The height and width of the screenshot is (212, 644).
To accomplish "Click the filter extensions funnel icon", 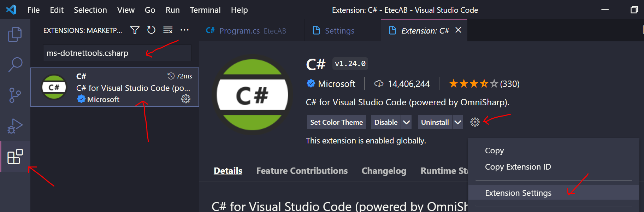I will coord(135,30).
